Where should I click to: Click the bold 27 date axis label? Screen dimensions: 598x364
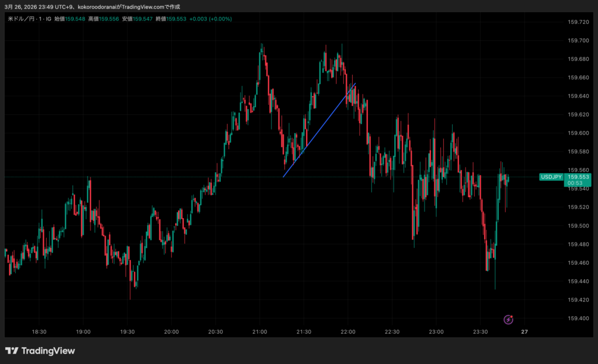524,332
